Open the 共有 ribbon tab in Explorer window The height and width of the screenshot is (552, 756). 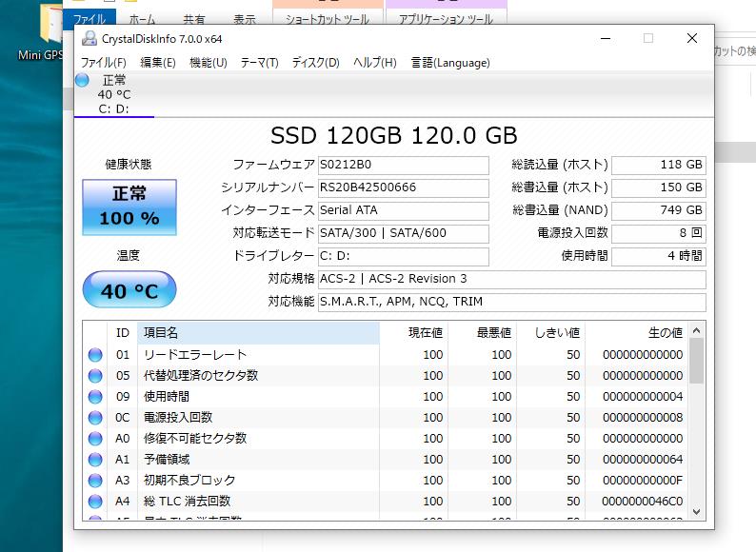(x=194, y=20)
